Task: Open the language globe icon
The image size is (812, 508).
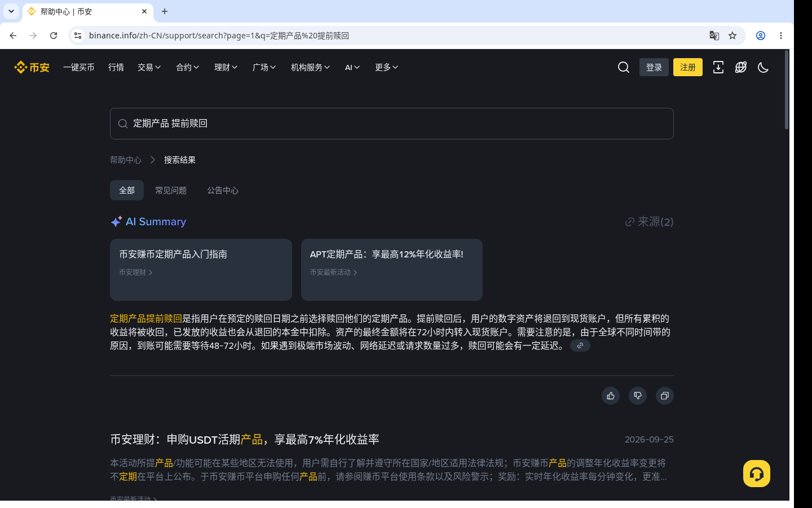Action: [741, 67]
